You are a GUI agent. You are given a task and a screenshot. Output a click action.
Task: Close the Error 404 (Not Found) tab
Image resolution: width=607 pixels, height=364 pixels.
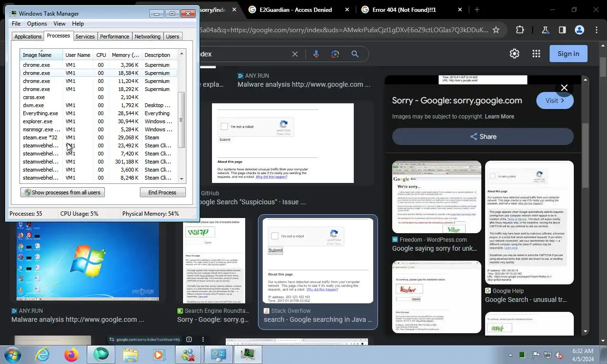coord(460,9)
